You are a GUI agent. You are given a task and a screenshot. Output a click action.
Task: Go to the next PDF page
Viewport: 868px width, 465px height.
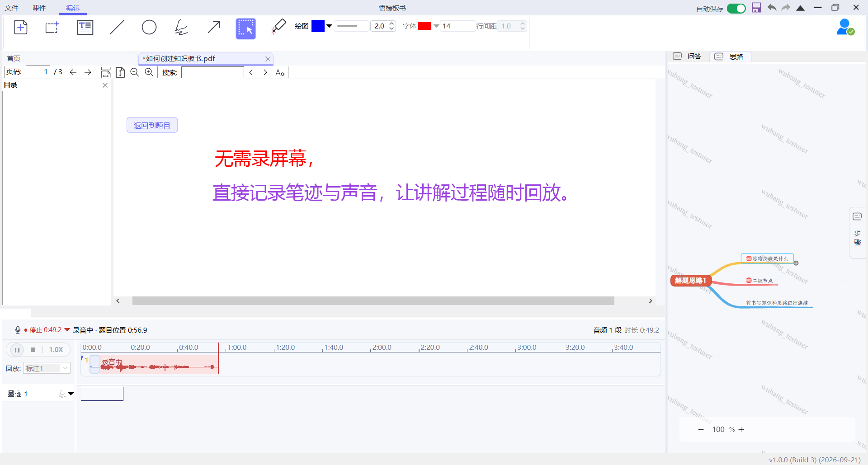pyautogui.click(x=88, y=72)
